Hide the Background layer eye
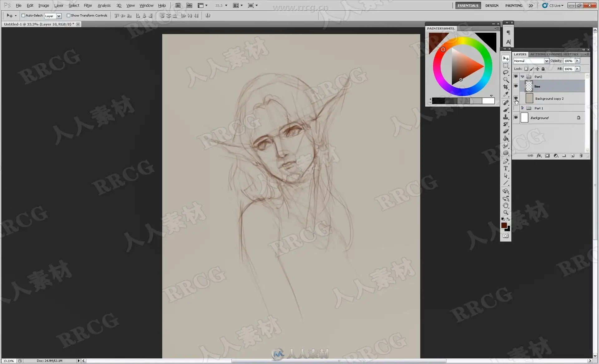Image resolution: width=599 pixels, height=364 pixels. coord(516,118)
